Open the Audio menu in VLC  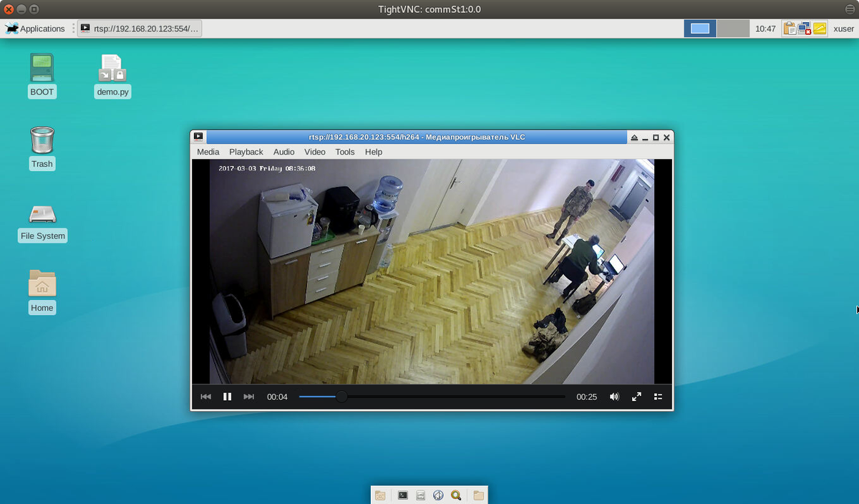click(284, 152)
